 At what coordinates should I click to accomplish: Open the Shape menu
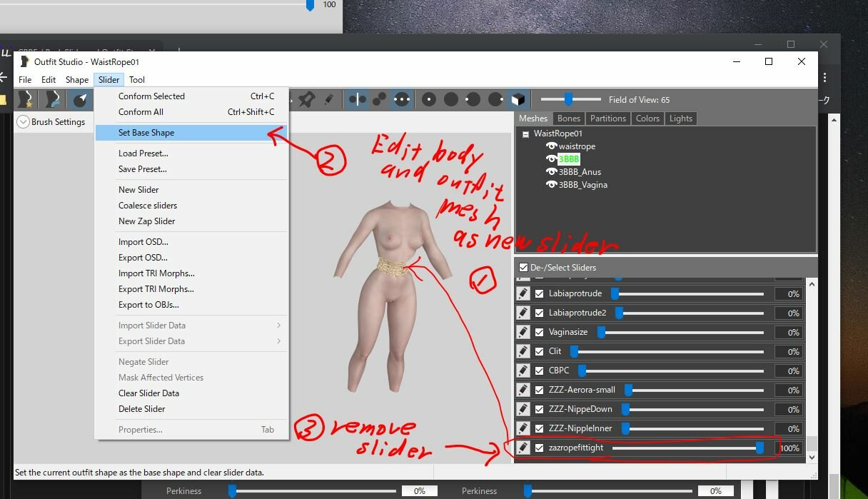pyautogui.click(x=77, y=80)
